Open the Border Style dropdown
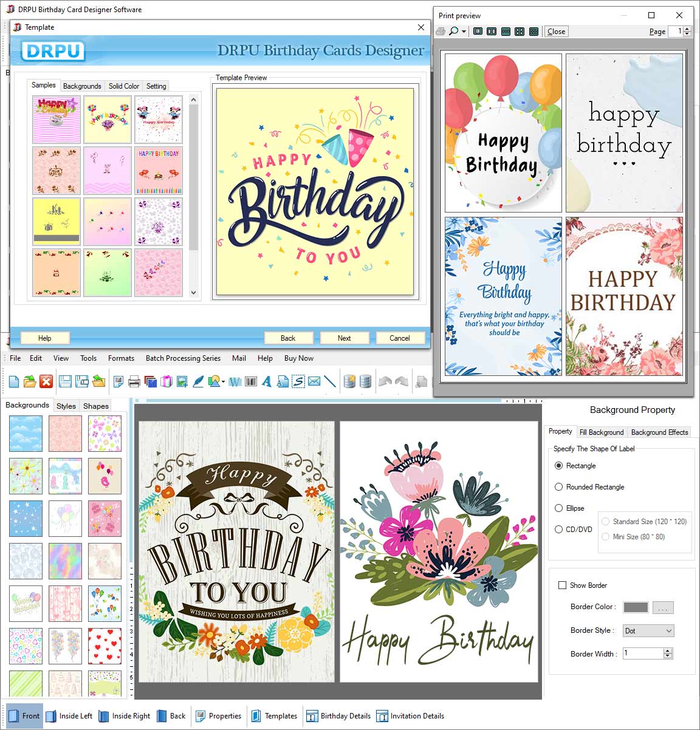Viewport: 700px width, 730px height. [648, 630]
